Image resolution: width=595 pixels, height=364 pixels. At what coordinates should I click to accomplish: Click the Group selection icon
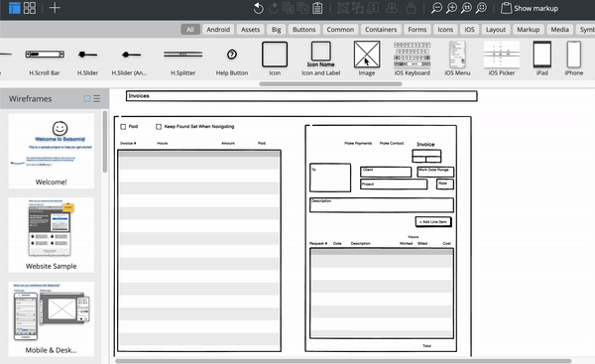[x=343, y=8]
